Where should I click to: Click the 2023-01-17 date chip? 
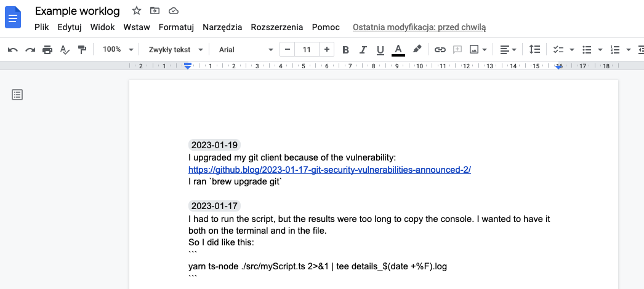tap(214, 206)
